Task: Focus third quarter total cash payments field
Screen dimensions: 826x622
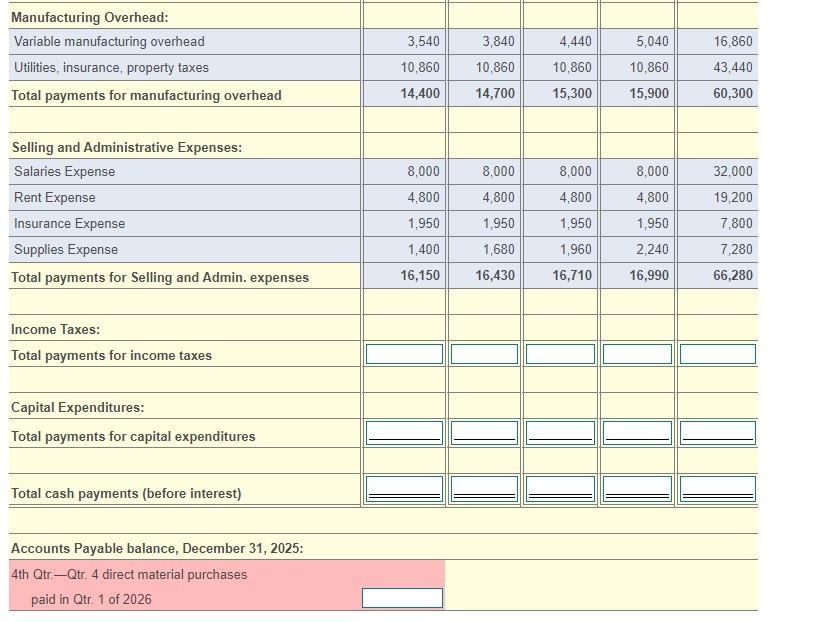Action: pos(560,489)
